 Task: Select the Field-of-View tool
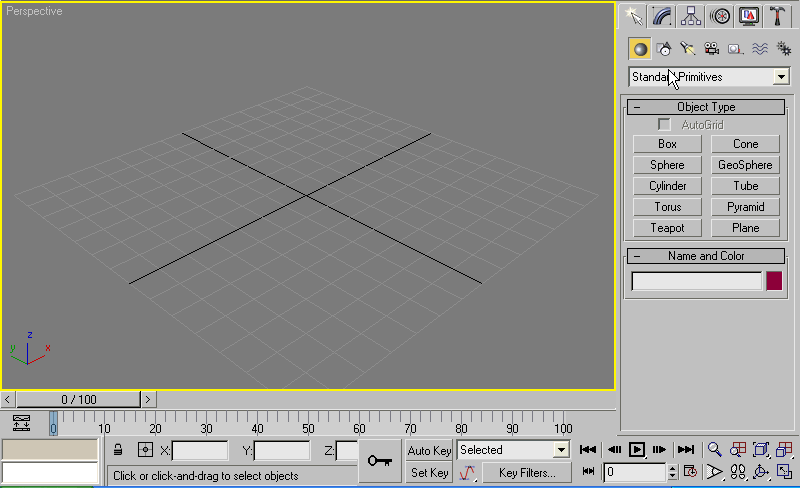click(x=714, y=472)
